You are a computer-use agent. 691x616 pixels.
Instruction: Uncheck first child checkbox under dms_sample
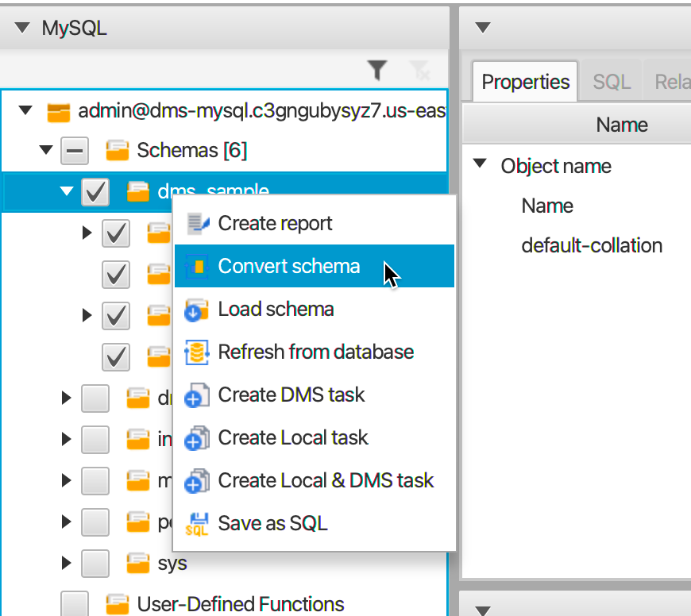click(116, 233)
